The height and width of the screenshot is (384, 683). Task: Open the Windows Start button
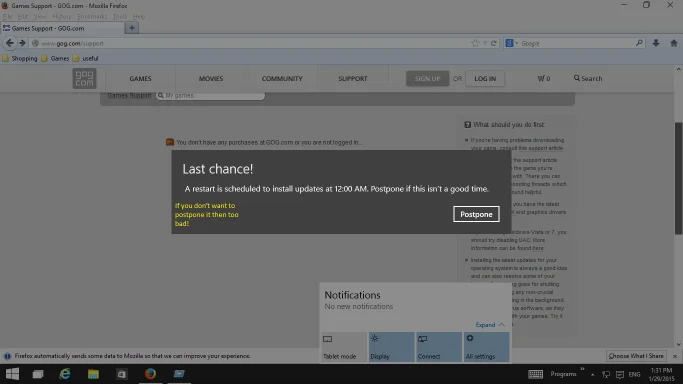click(12, 374)
